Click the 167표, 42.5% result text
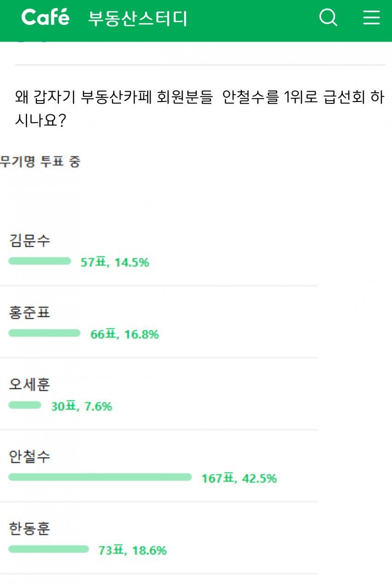This screenshot has width=392, height=583. pyautogui.click(x=239, y=478)
